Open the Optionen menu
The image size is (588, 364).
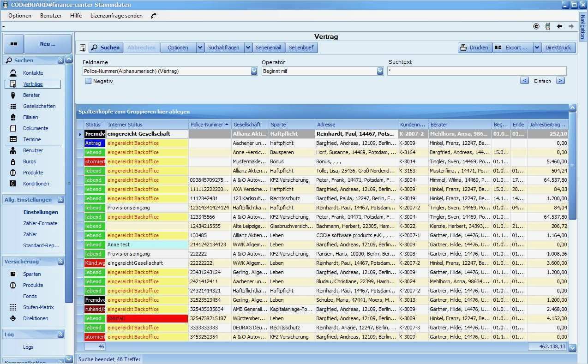tap(20, 16)
